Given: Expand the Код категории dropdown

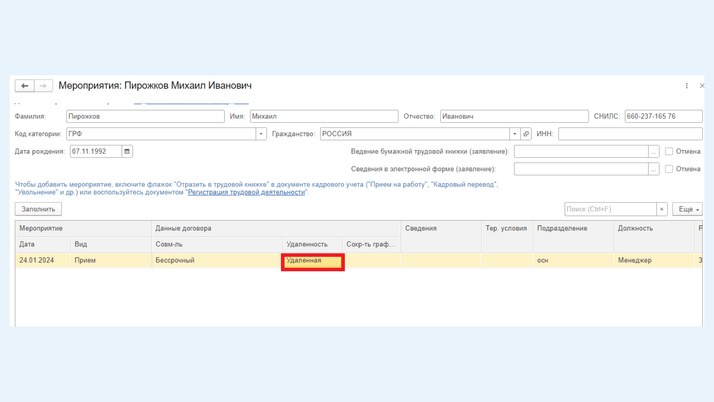Looking at the screenshot, I should 261,134.
